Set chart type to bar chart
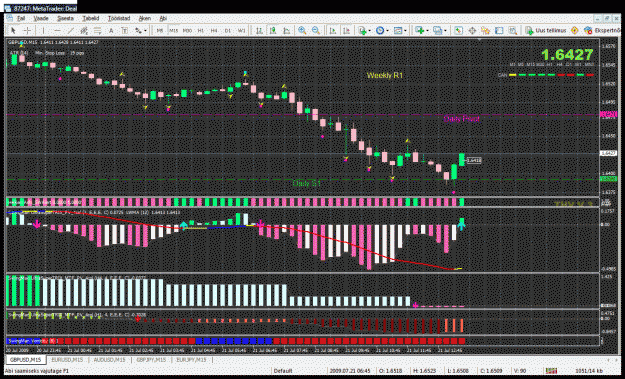625x379 pixels. click(x=259, y=30)
